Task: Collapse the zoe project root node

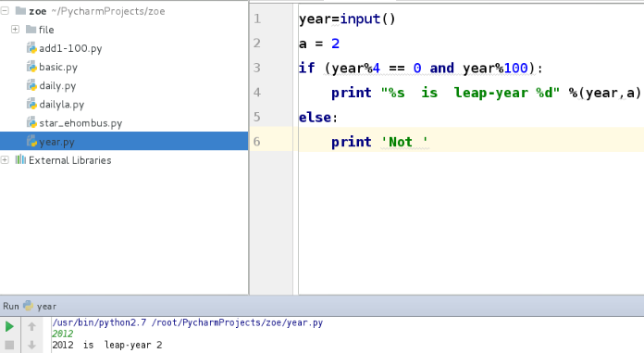Action: point(5,11)
